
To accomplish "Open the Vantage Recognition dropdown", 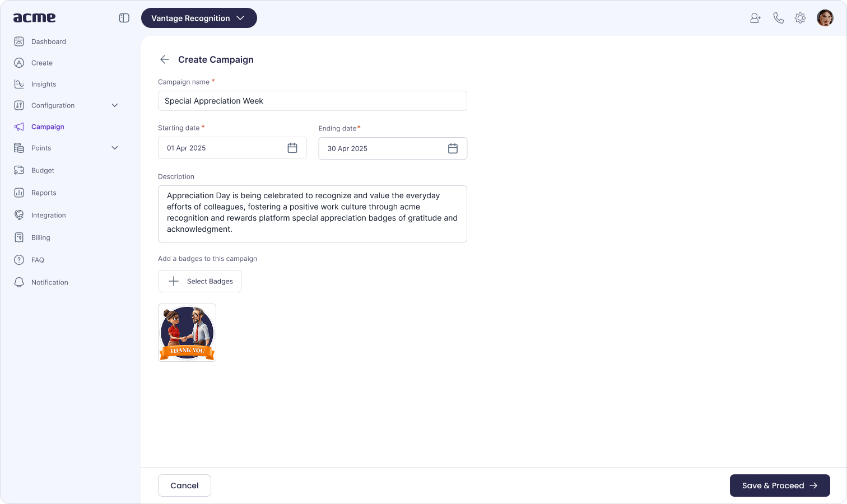I will tap(199, 18).
